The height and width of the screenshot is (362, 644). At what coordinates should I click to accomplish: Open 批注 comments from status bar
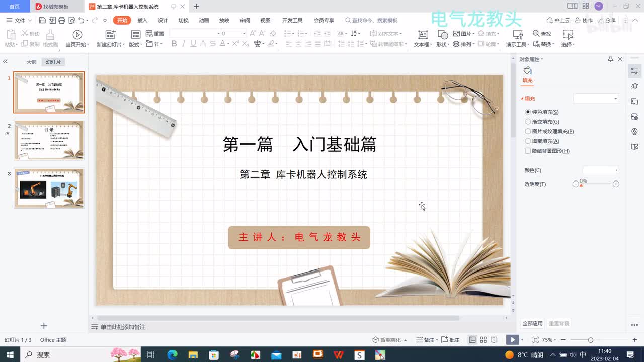click(450, 340)
